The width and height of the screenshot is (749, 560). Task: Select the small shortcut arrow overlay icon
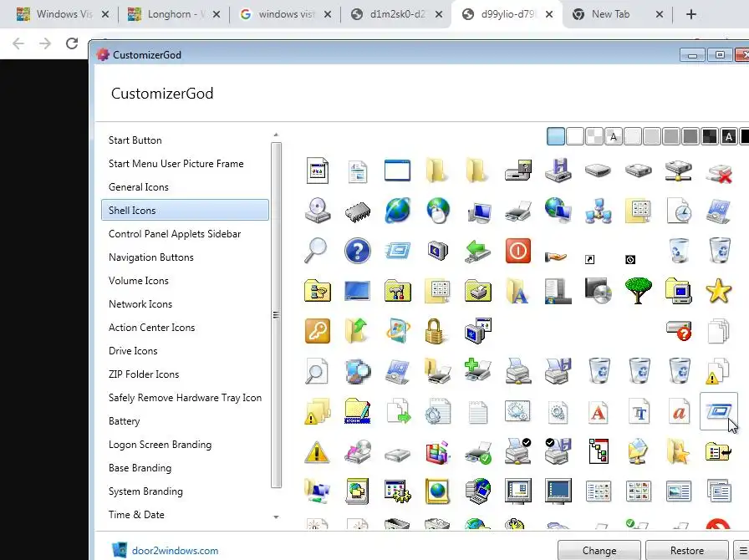point(590,259)
